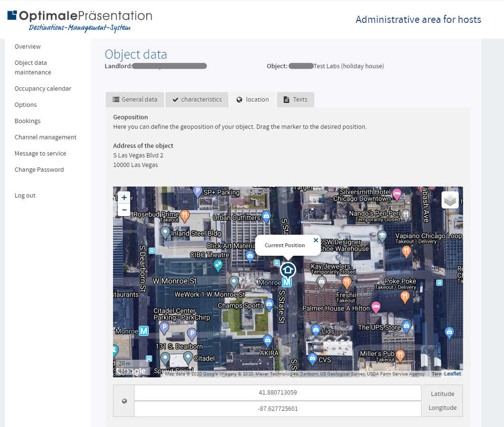Click the Longitude value field
This screenshot has height=427, width=504.
(278, 409)
